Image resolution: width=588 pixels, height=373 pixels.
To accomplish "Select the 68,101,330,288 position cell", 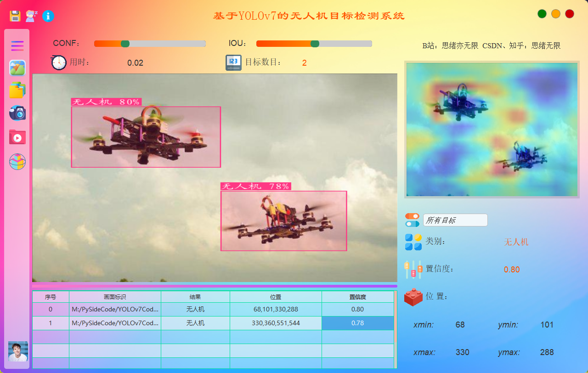I will point(276,310).
